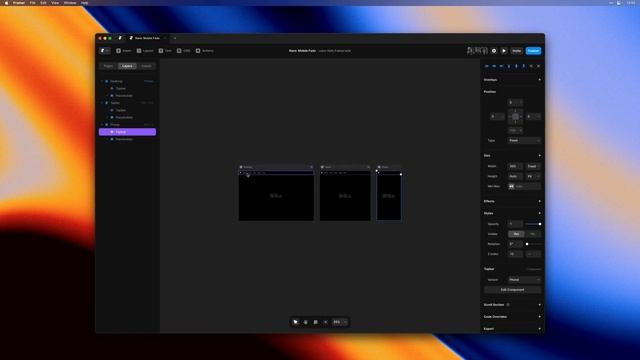Click the Styles section plus icon
The width and height of the screenshot is (640, 360).
(540, 213)
